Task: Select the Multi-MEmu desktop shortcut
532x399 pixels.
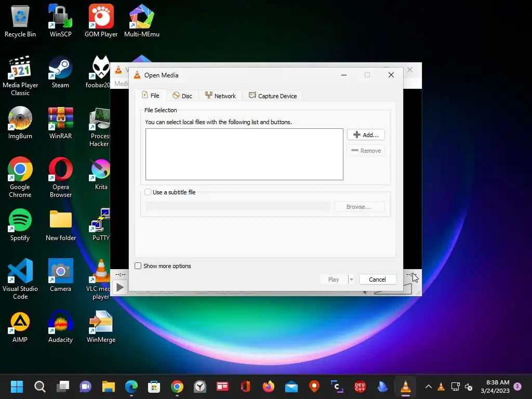Action: (142, 20)
